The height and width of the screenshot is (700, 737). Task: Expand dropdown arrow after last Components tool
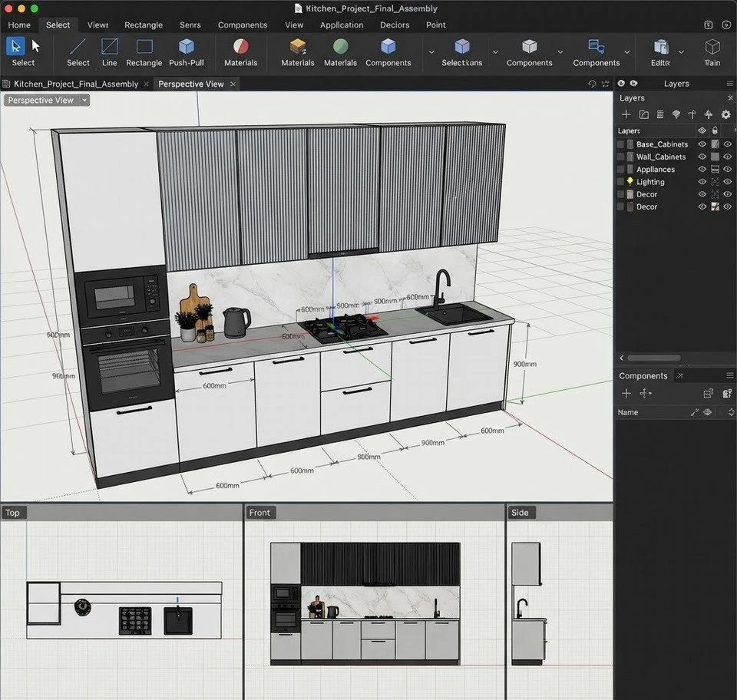click(626, 52)
